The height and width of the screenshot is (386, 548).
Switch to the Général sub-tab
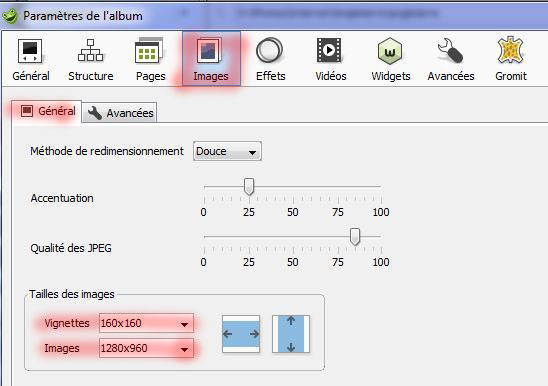[47, 112]
